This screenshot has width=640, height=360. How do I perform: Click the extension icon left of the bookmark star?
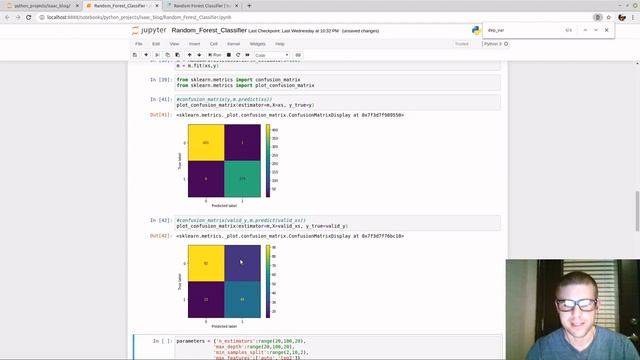[598, 17]
